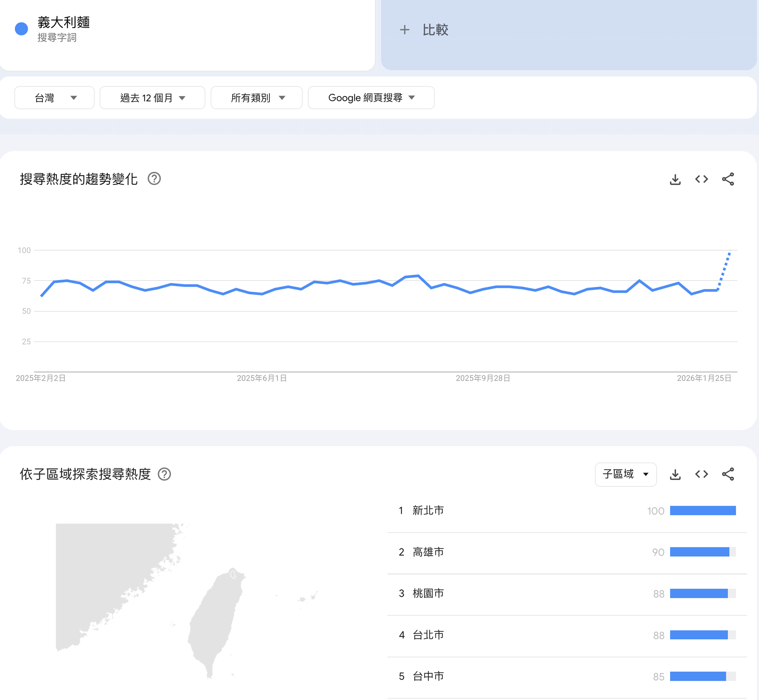The width and height of the screenshot is (759, 700).
Task: Open the embed code for the trend chart
Action: 702,179
